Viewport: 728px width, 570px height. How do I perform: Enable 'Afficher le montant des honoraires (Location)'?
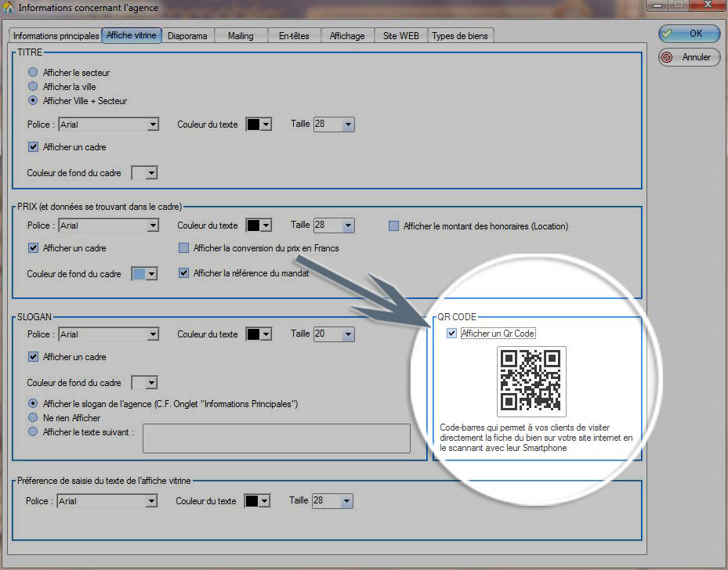click(393, 225)
